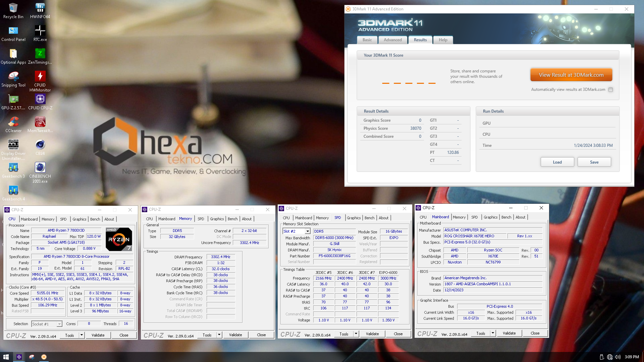Select the PT value 120.86
The width and height of the screenshot is (644, 362).
[x=453, y=153]
